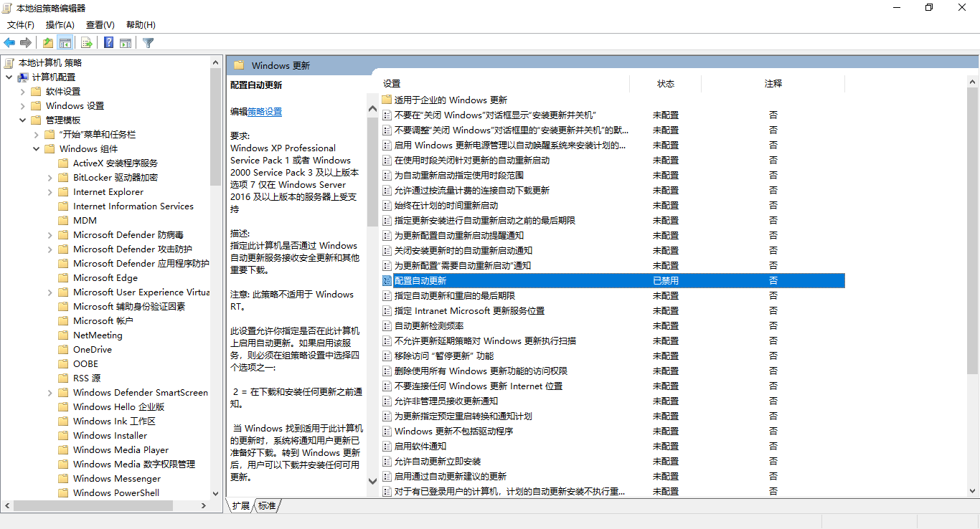The image size is (980, 529).
Task: Click folder icon beside Microsoft Edge
Action: click(x=64, y=278)
